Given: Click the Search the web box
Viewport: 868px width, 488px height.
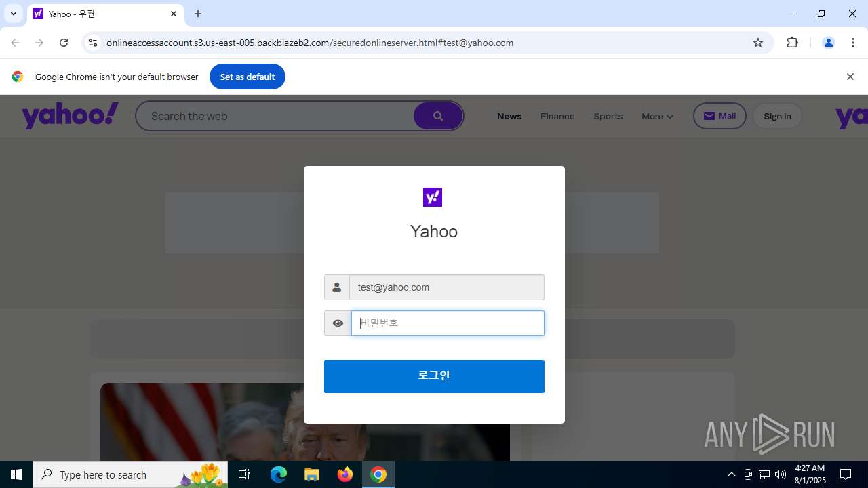Looking at the screenshot, I should 275,116.
